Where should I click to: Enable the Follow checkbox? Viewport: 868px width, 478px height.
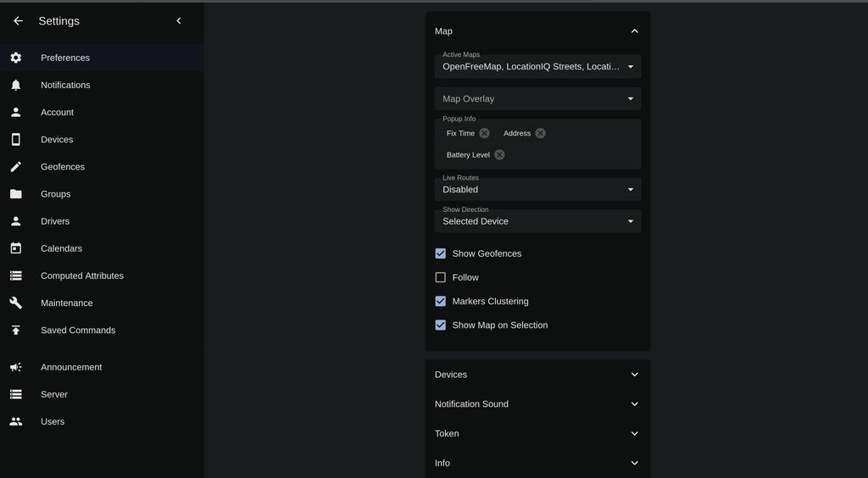click(441, 277)
